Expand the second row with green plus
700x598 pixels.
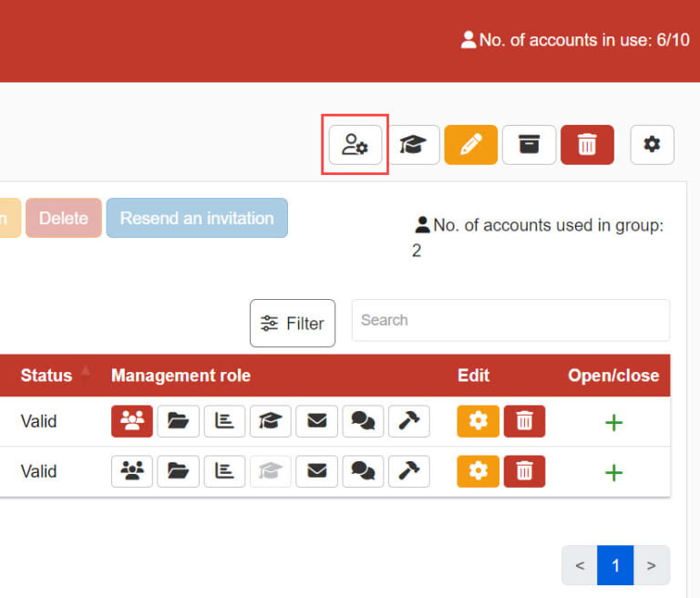pos(614,472)
